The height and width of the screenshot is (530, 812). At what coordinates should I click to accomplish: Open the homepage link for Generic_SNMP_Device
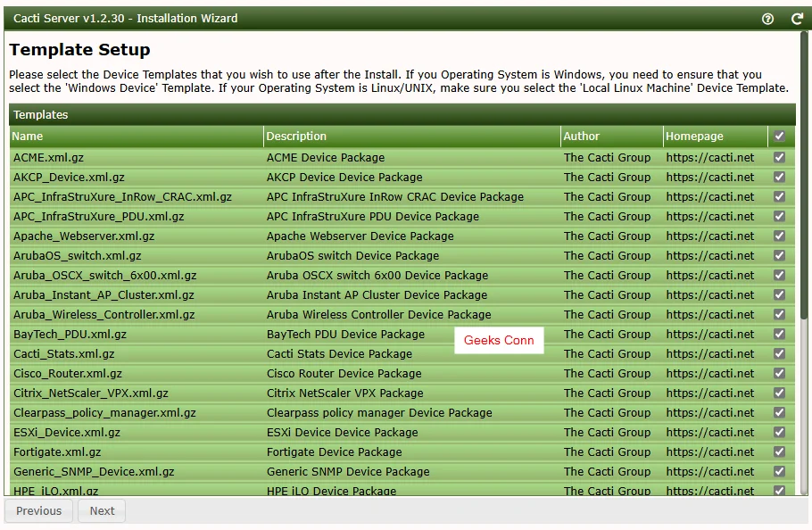click(709, 471)
